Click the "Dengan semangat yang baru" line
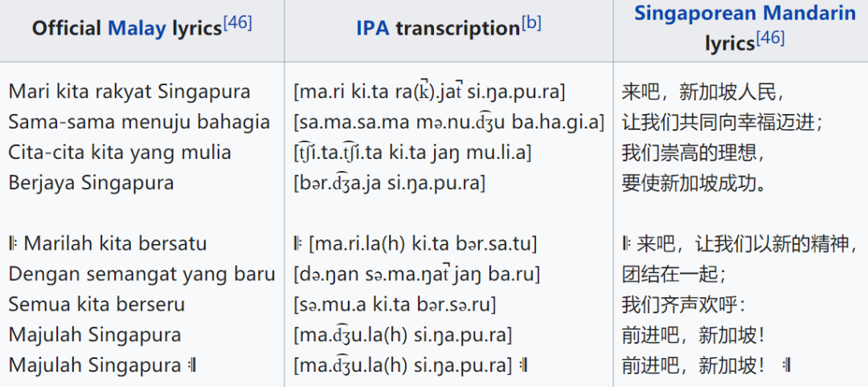The width and height of the screenshot is (868, 387). pyautogui.click(x=141, y=274)
